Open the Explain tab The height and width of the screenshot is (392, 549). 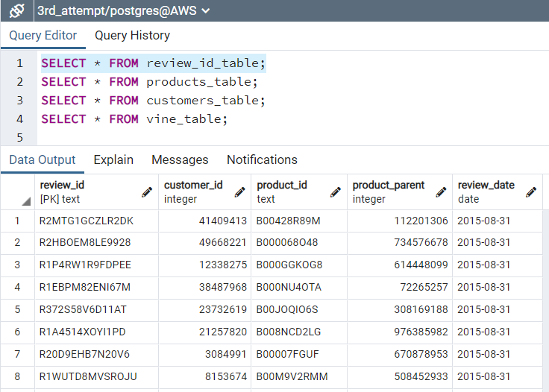tap(113, 159)
